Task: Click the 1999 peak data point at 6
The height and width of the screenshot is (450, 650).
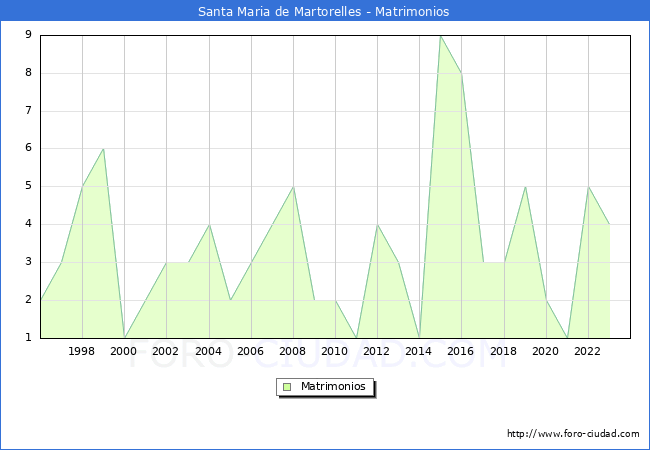Action: pyautogui.click(x=103, y=149)
